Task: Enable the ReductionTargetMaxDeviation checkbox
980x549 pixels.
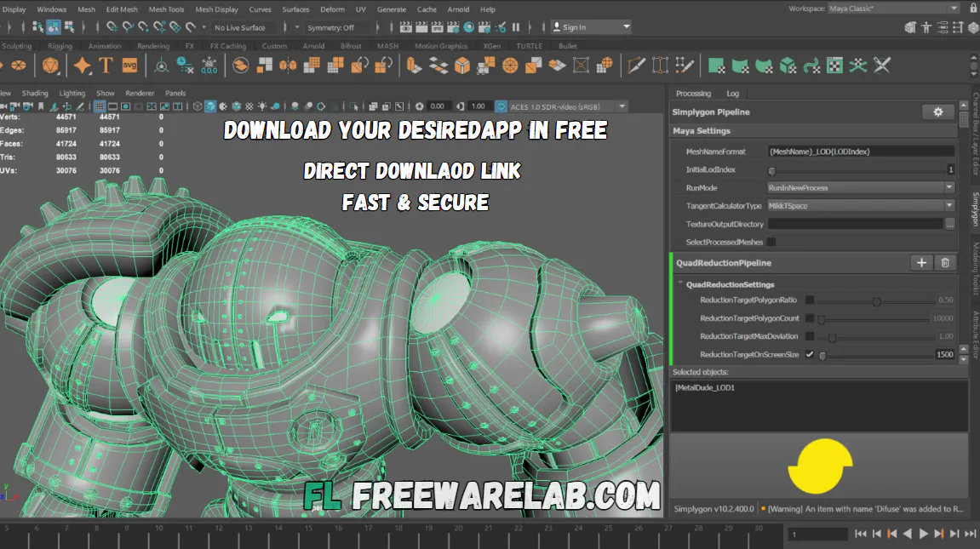Action: pyautogui.click(x=810, y=336)
